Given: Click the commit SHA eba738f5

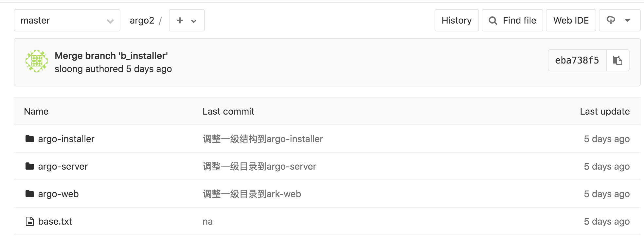Looking at the screenshot, I should tap(577, 60).
